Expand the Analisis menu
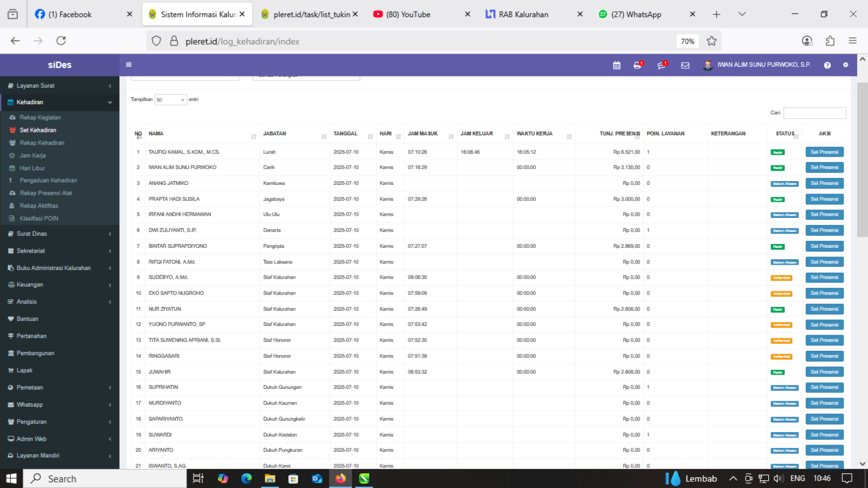Viewport: 868px width, 488px height. point(60,301)
